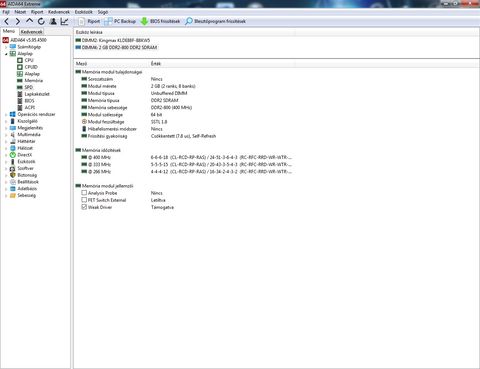Open the Eszközök menu in the menu bar
The height and width of the screenshot is (369, 480).
pyautogui.click(x=84, y=12)
